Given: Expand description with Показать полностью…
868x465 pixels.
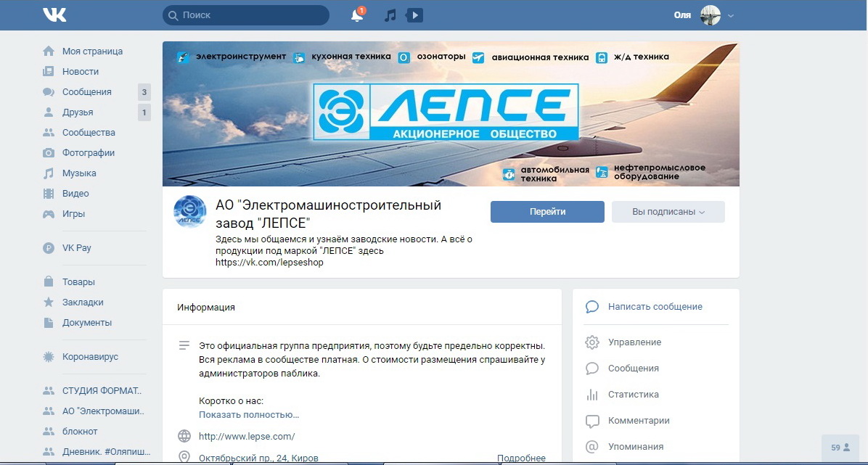Looking at the screenshot, I should [x=249, y=415].
